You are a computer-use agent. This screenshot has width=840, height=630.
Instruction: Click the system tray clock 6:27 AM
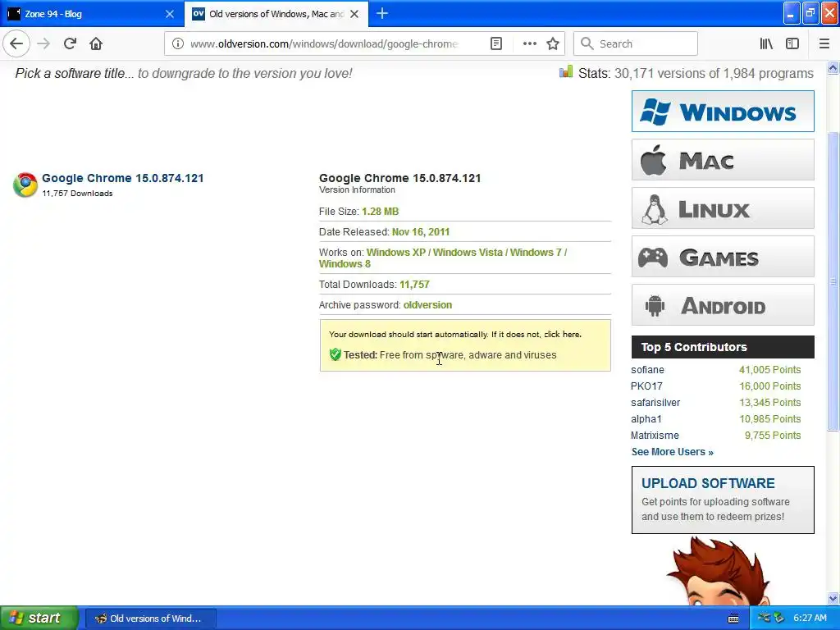pos(810,618)
